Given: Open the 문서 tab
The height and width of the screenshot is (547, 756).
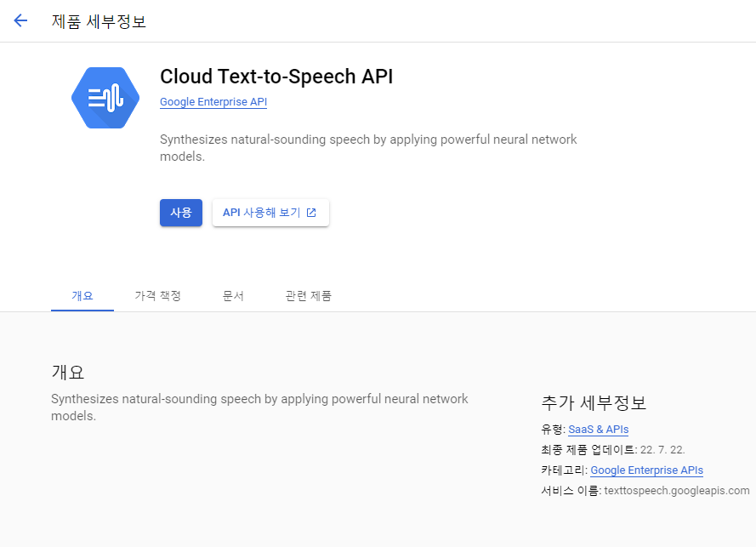Looking at the screenshot, I should coord(233,296).
